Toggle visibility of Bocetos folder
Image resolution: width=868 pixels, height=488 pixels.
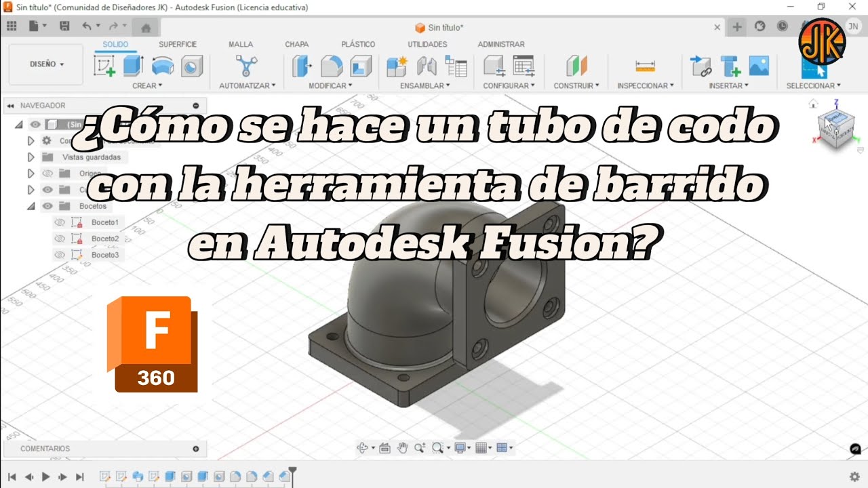click(47, 206)
